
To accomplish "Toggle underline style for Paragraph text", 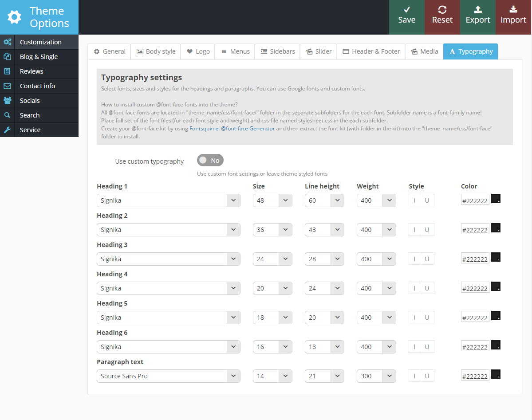I will click(427, 376).
